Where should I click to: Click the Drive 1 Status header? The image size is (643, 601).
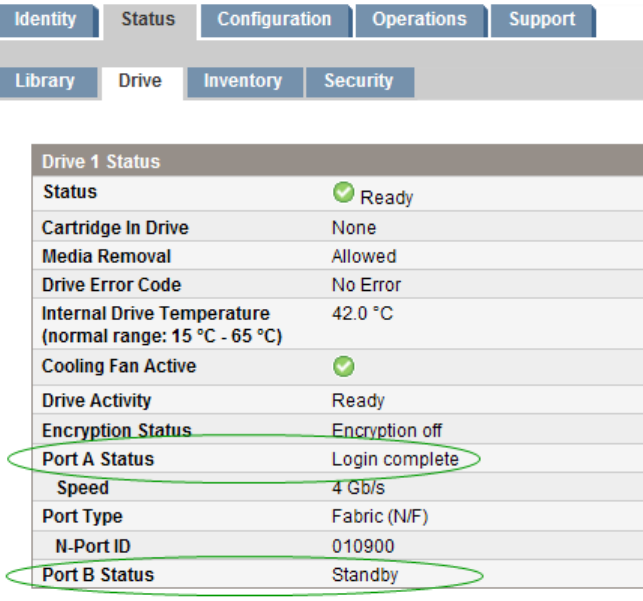[101, 161]
